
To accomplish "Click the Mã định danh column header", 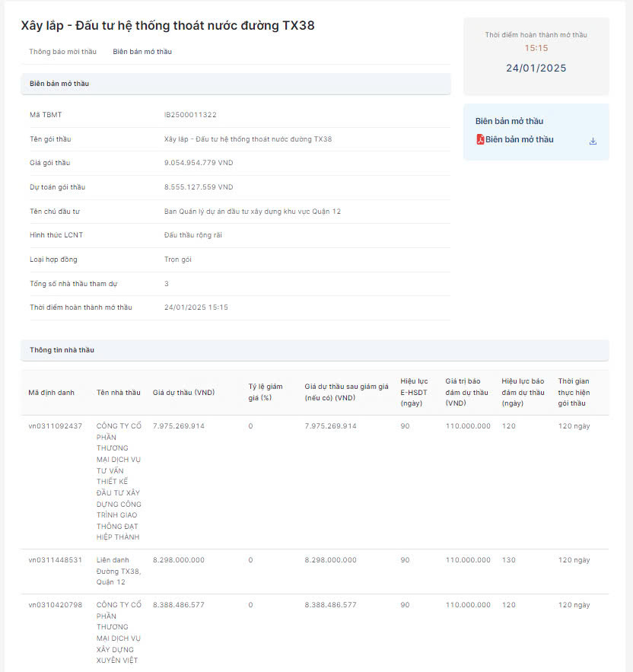I will [51, 393].
